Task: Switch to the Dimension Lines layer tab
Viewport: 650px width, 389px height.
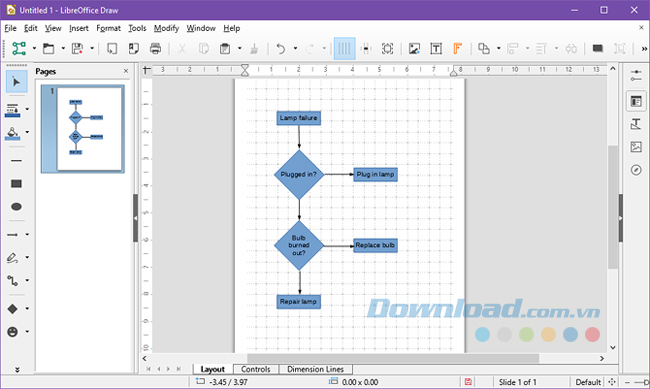Action: coord(315,369)
